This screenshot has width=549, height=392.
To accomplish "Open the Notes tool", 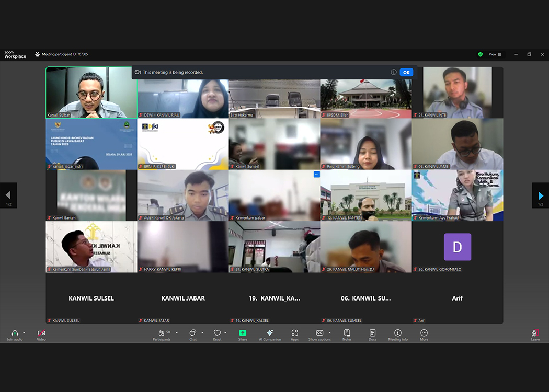I will tap(347, 333).
